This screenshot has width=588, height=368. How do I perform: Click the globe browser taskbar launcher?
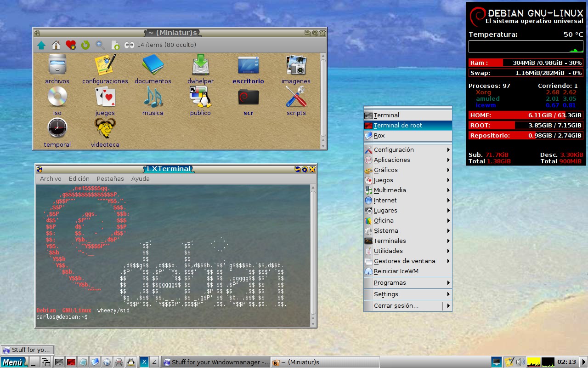(x=107, y=362)
